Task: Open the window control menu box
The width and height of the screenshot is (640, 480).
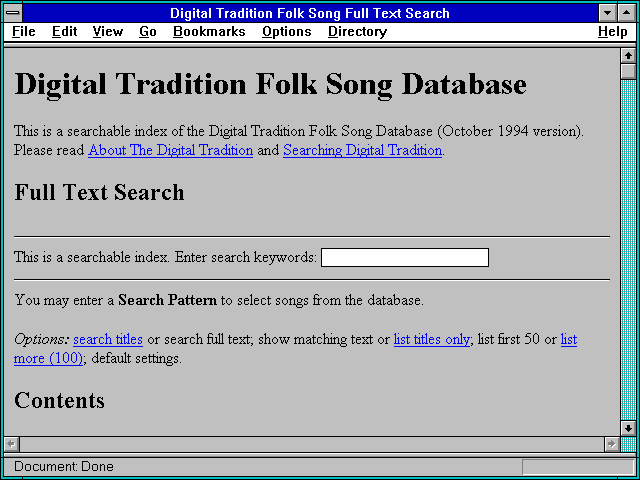Action: pyautogui.click(x=13, y=13)
